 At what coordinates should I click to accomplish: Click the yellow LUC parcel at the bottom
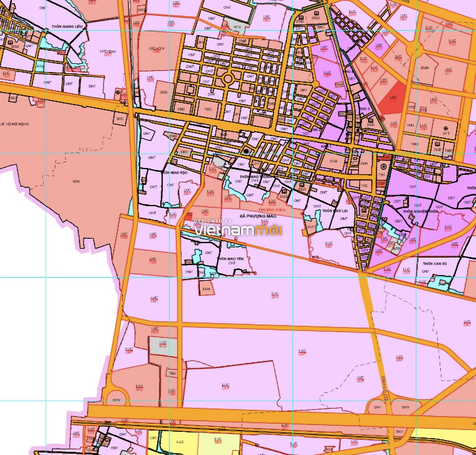[x=179, y=442]
